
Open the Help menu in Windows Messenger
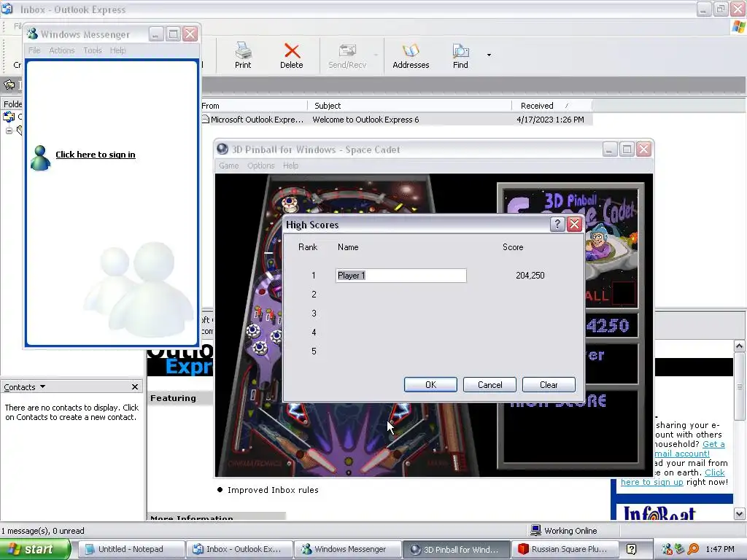(x=117, y=50)
